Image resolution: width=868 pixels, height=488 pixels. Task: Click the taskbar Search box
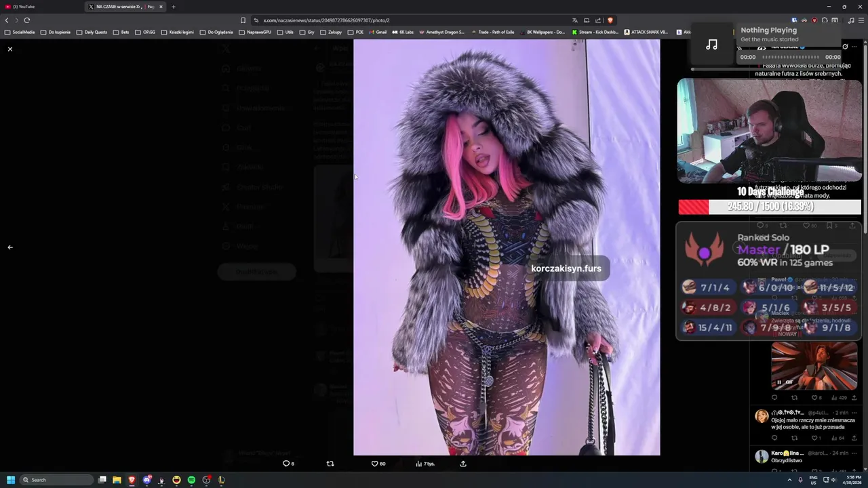(57, 480)
